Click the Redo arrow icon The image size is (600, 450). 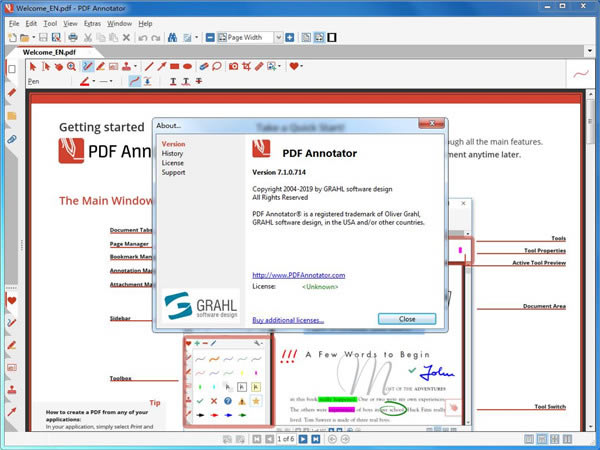coord(155,38)
